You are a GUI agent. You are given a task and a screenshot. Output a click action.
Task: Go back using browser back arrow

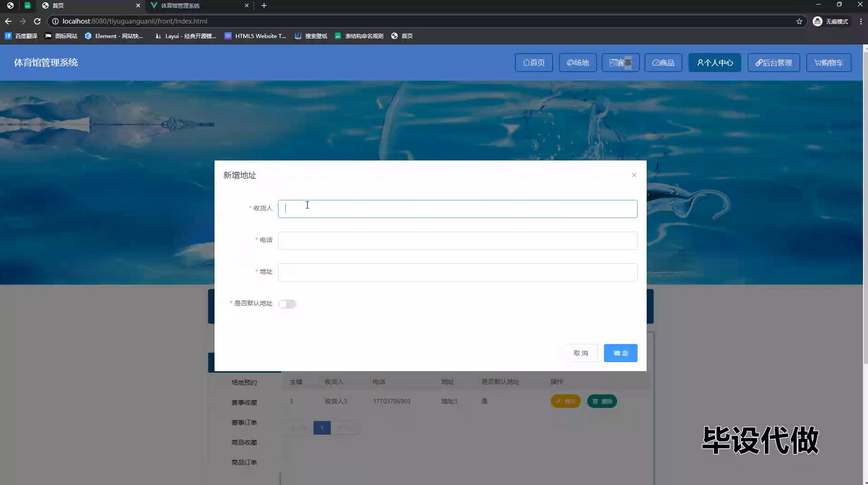(x=8, y=21)
